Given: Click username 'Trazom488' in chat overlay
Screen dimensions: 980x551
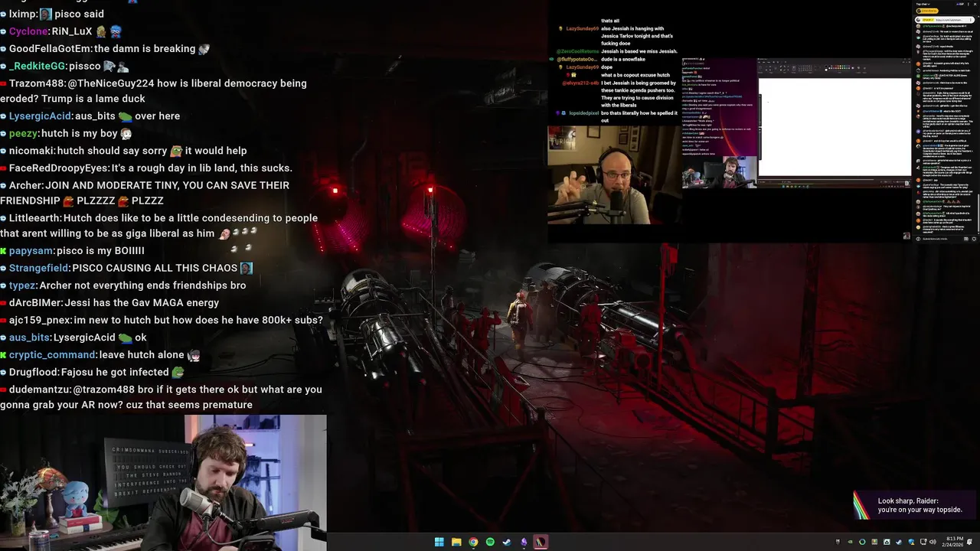Looking at the screenshot, I should [x=38, y=83].
